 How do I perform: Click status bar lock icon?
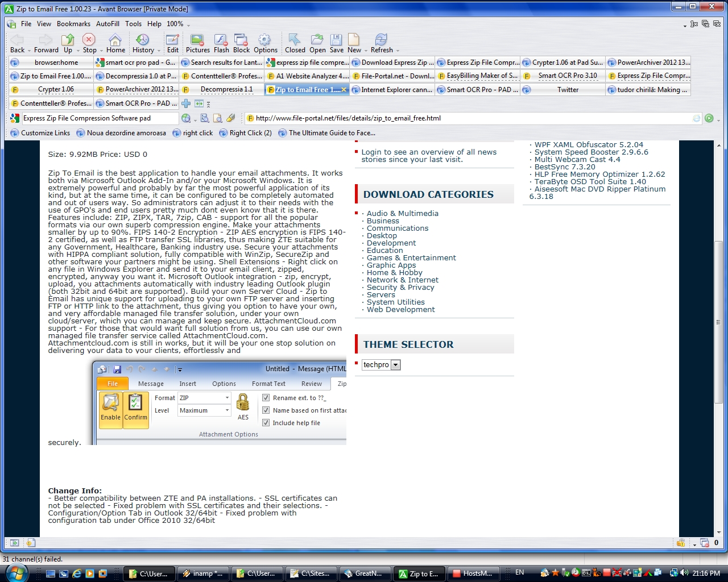coord(680,543)
